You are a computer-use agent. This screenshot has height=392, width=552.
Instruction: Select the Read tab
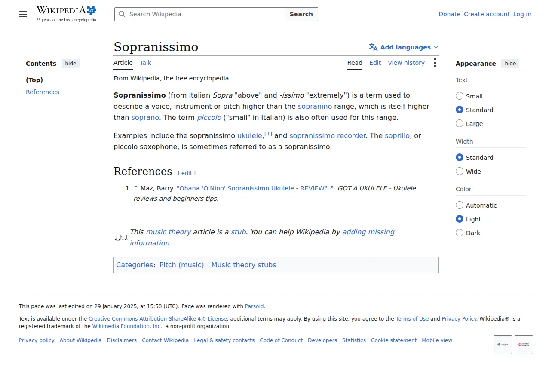[355, 63]
